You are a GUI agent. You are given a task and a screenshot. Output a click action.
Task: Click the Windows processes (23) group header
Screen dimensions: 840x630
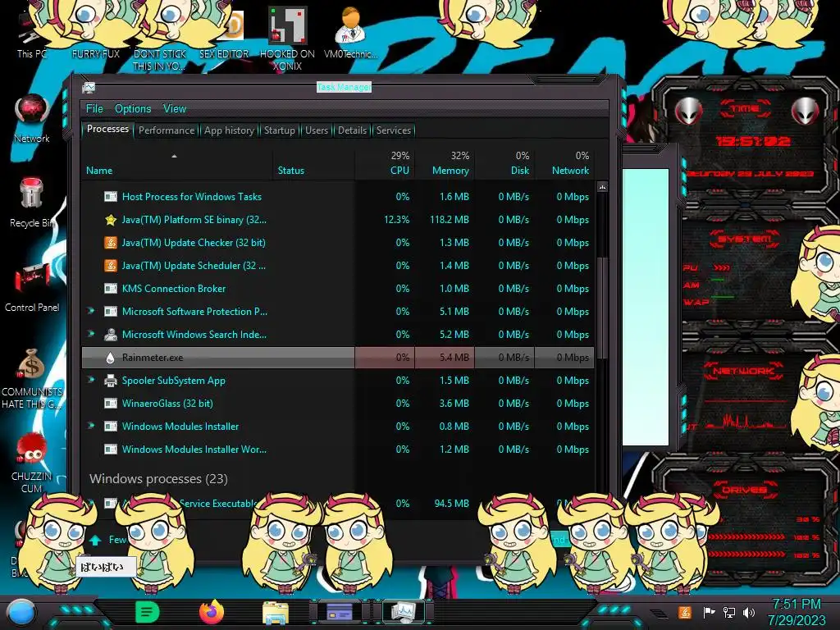tap(158, 478)
